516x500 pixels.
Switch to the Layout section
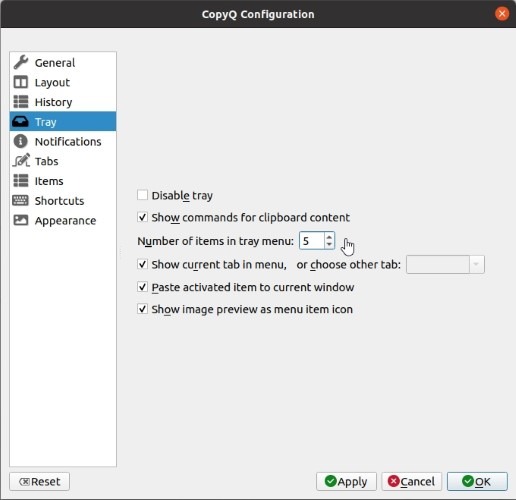pyautogui.click(x=63, y=82)
